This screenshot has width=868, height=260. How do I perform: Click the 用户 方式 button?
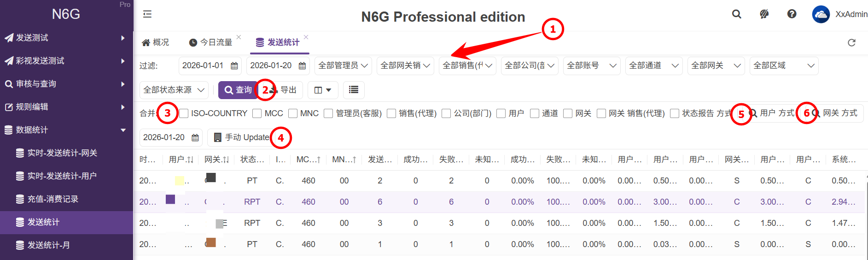coord(772,113)
